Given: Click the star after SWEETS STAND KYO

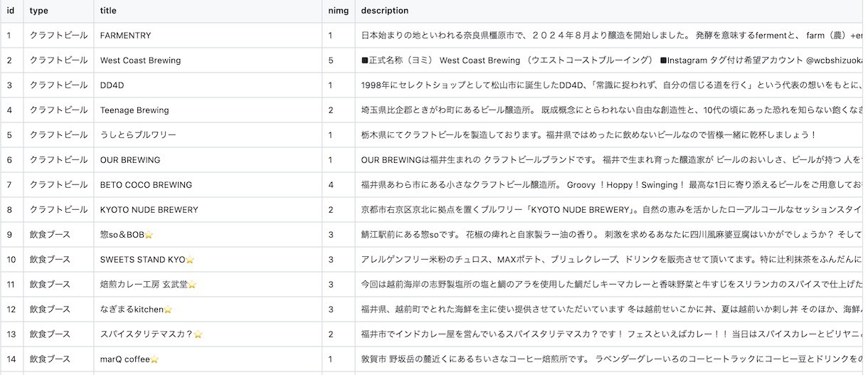Looking at the screenshot, I should pos(190,260).
